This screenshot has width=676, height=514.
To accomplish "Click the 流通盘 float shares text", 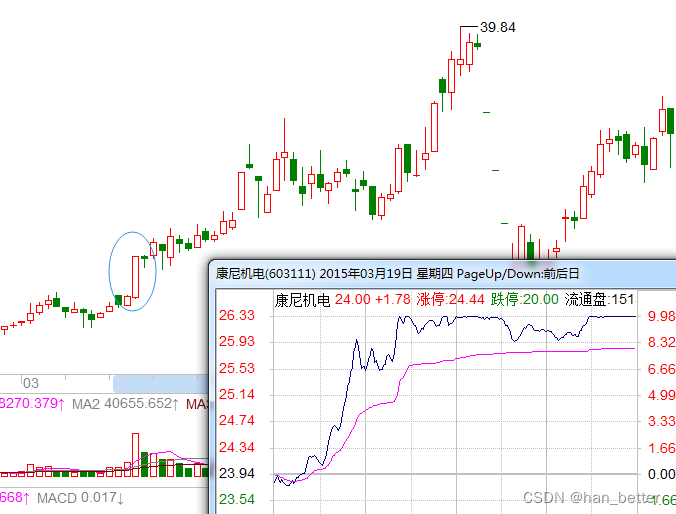I will point(599,299).
